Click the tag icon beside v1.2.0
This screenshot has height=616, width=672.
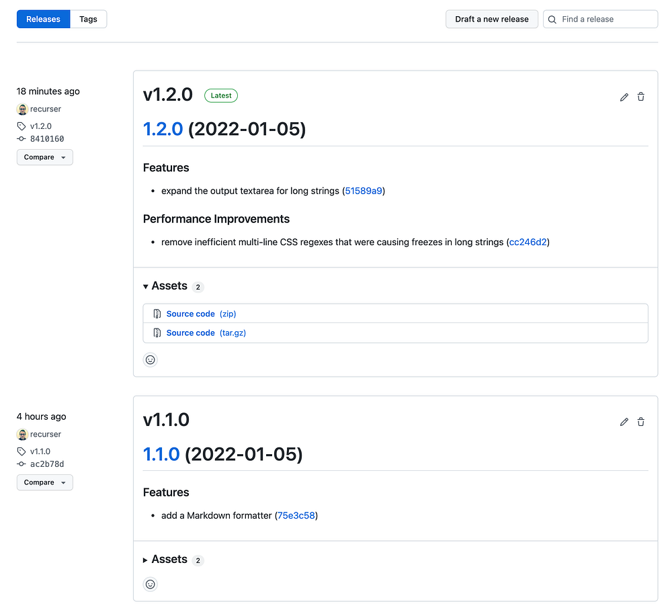click(x=22, y=126)
